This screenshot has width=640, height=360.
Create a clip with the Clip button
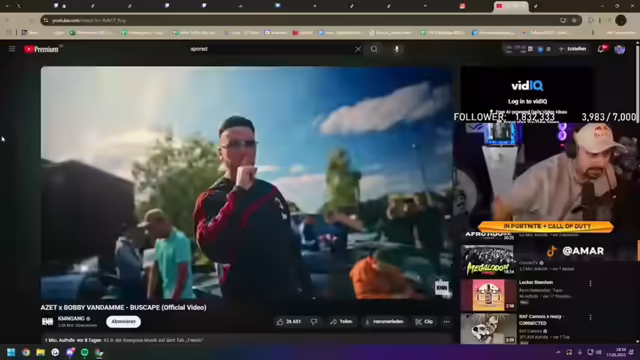pyautogui.click(x=424, y=322)
